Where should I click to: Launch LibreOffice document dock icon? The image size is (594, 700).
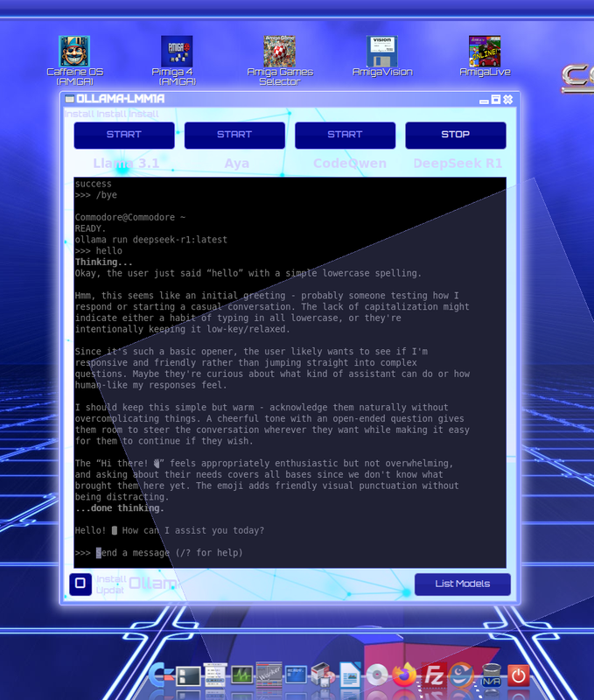(x=350, y=675)
